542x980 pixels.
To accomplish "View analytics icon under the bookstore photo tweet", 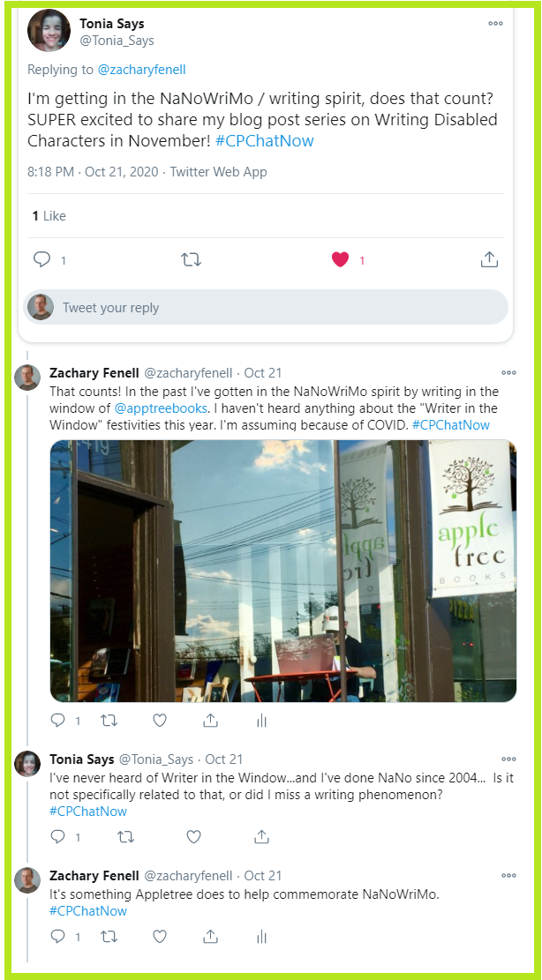I will click(x=262, y=721).
